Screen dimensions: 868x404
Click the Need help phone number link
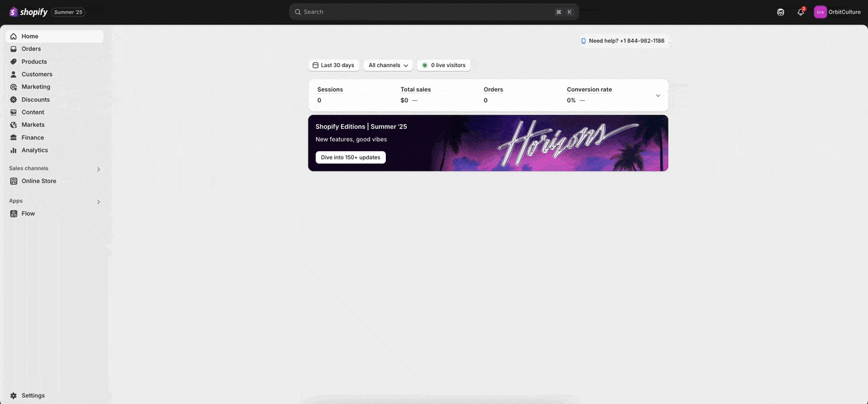[x=627, y=41]
